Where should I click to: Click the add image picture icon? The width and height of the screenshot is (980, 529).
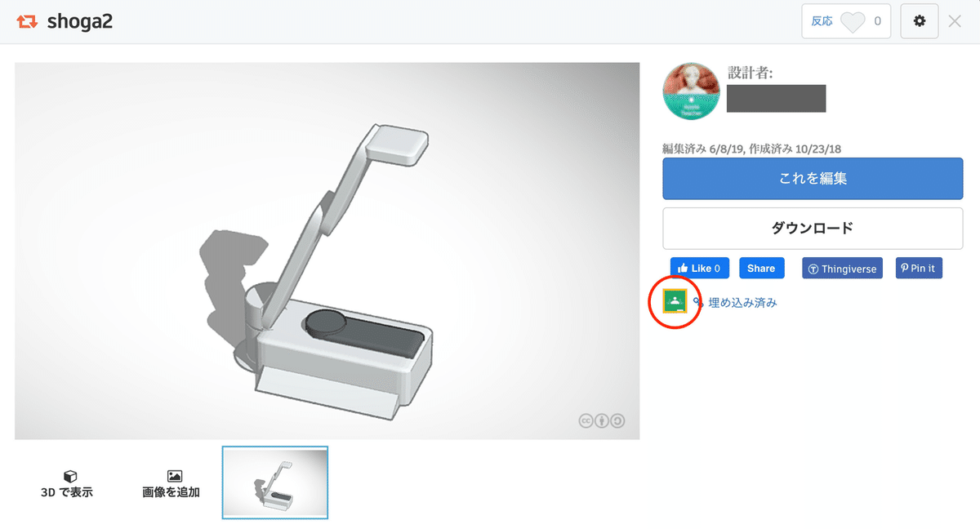click(174, 476)
